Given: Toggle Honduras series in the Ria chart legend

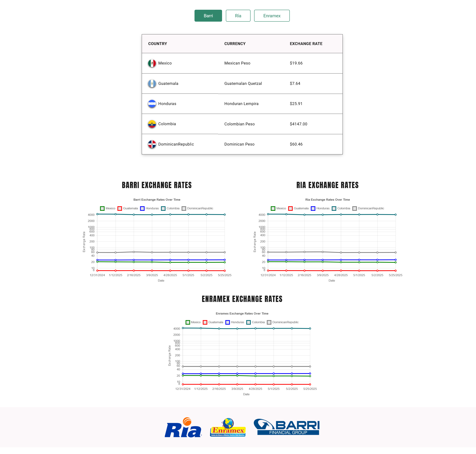Looking at the screenshot, I should tap(320, 208).
